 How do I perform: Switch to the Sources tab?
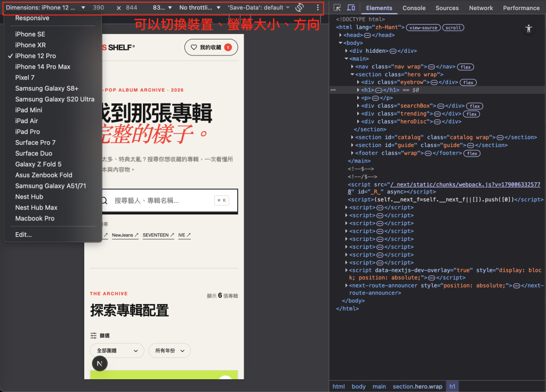click(447, 8)
